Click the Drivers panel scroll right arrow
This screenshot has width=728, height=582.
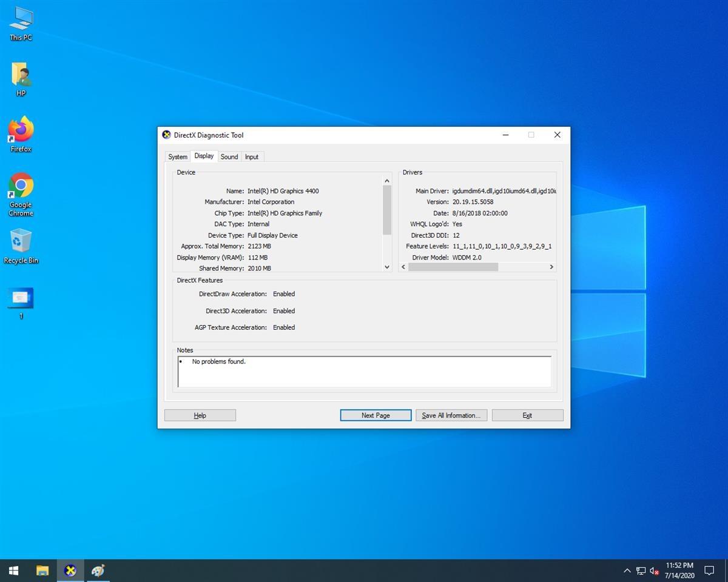point(551,267)
